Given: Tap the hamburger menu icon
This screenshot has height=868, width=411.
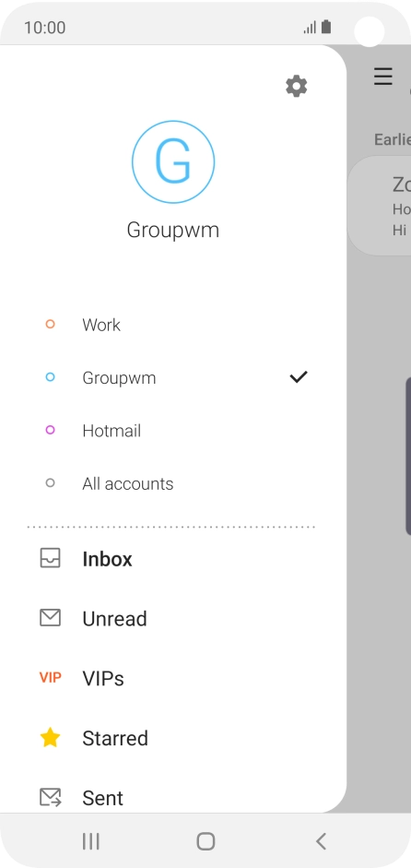Looking at the screenshot, I should pyautogui.click(x=383, y=77).
